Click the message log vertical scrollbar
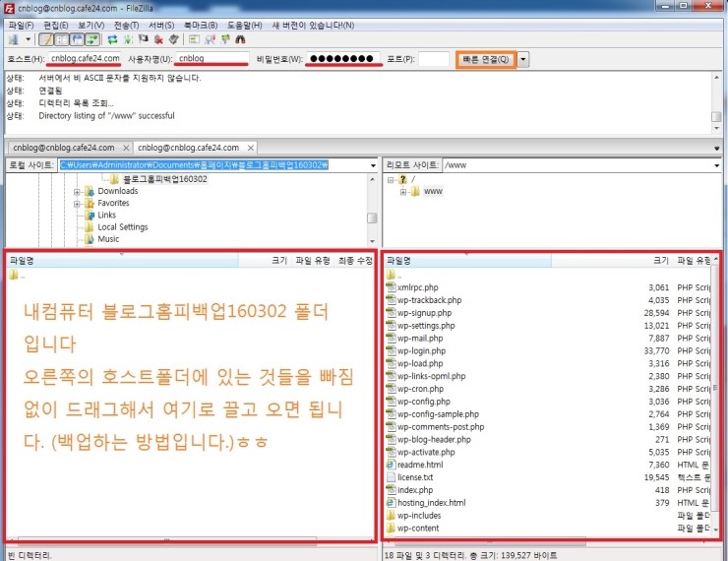Image resolution: width=728 pixels, height=561 pixels. (716, 103)
